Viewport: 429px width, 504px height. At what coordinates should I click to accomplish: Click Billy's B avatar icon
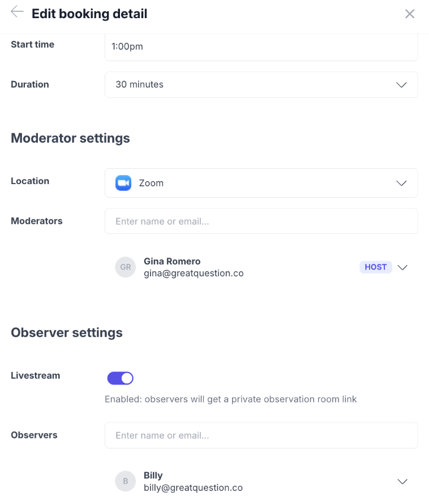[x=125, y=481]
